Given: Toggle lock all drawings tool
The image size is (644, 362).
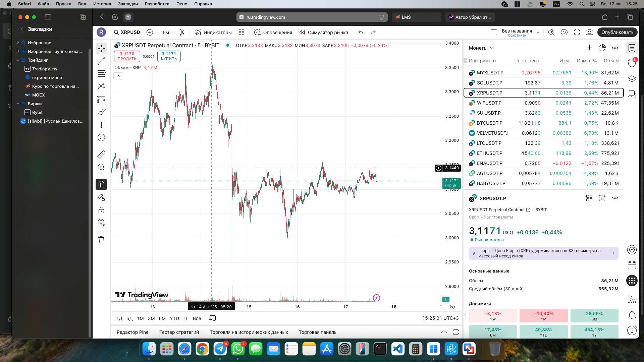Looking at the screenshot, I should pos(101,210).
